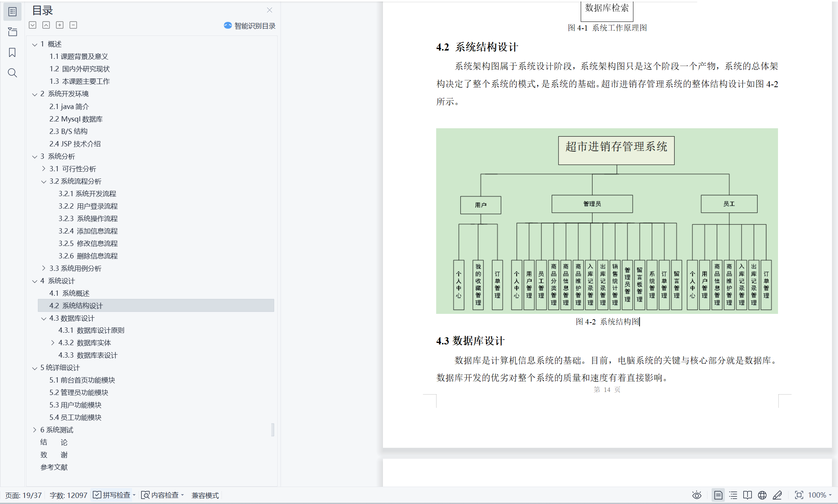
Task: Click the chapter navigation icon in sidebar
Action: click(12, 32)
